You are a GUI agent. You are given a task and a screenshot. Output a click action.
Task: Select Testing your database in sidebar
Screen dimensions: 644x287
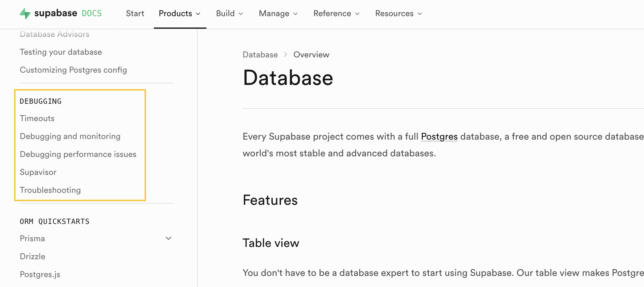tap(61, 52)
